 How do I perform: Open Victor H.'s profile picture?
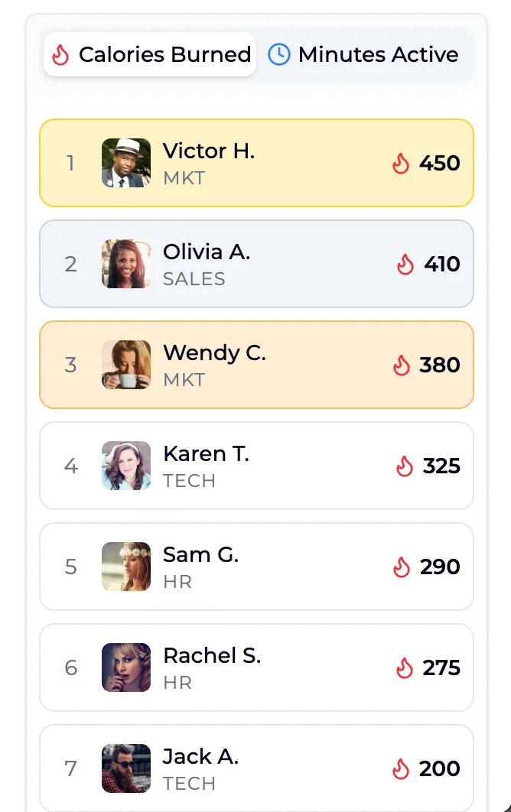tap(126, 163)
